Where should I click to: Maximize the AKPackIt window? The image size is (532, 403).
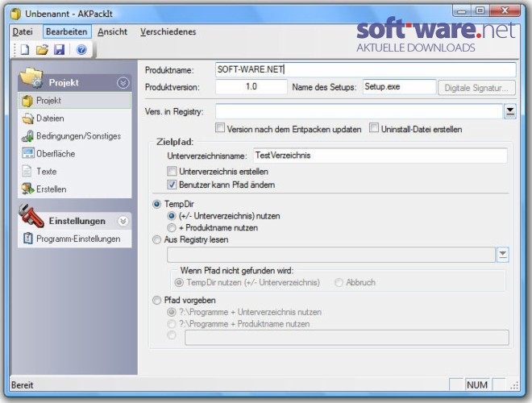(x=480, y=10)
